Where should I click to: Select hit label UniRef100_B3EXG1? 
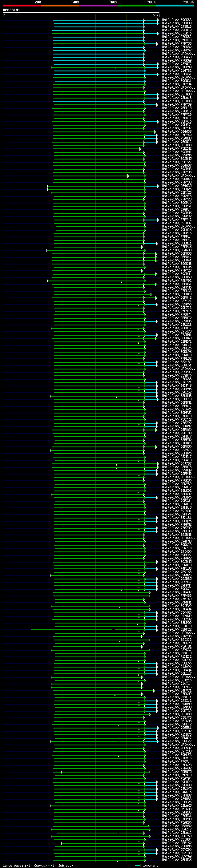point(177,74)
